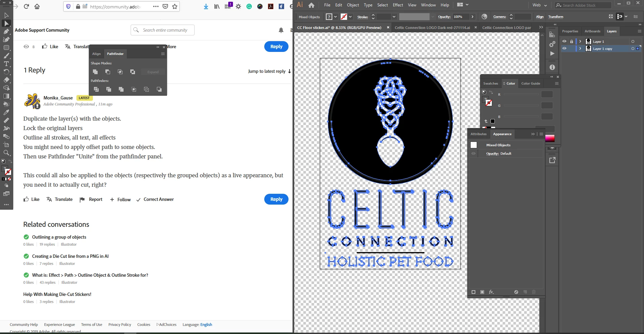
Task: Select the Curvature tool
Action: 6,39
